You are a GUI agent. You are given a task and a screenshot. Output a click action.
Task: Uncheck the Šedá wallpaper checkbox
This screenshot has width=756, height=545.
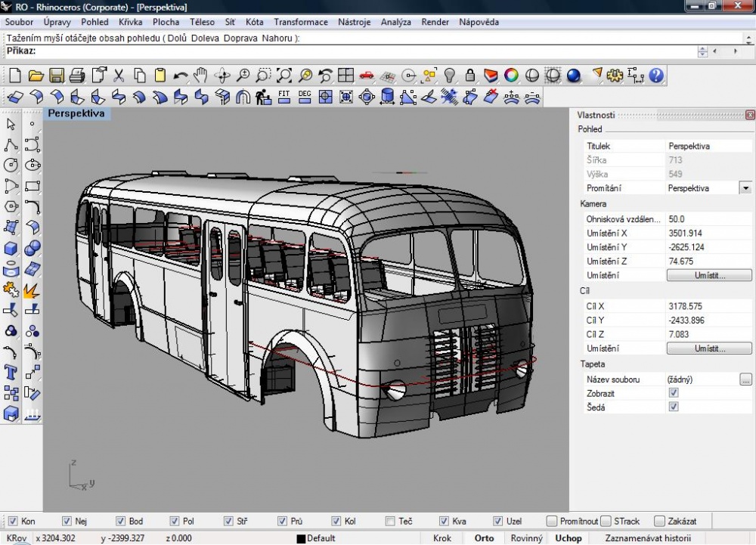coord(674,407)
